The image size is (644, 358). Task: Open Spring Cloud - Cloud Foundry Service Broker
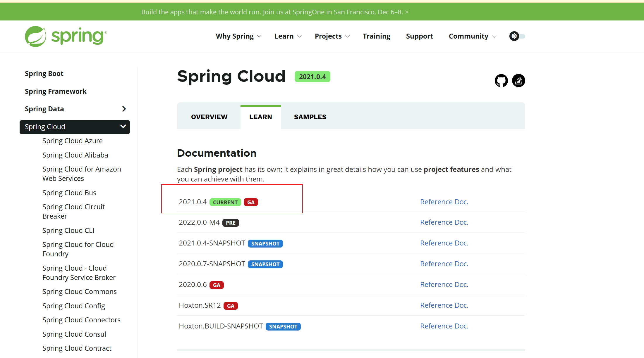point(79,273)
